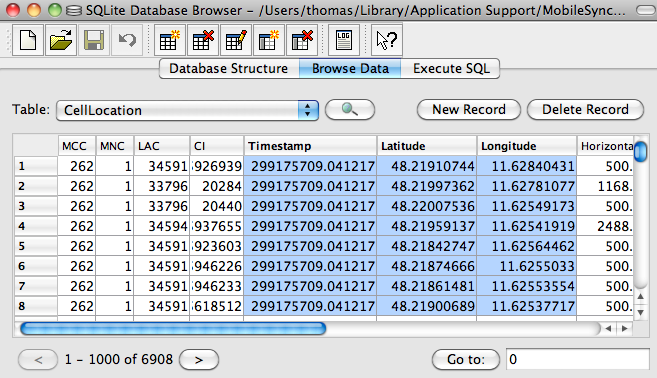Click longitude cell 11.6255033
This screenshot has height=378, width=657.
tap(527, 266)
